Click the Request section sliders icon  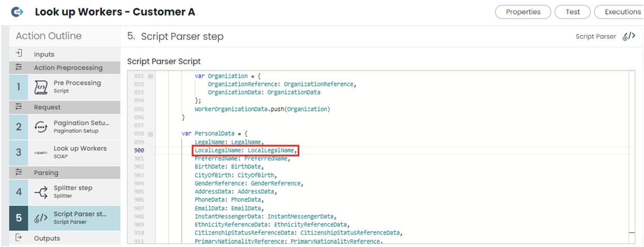tap(19, 107)
